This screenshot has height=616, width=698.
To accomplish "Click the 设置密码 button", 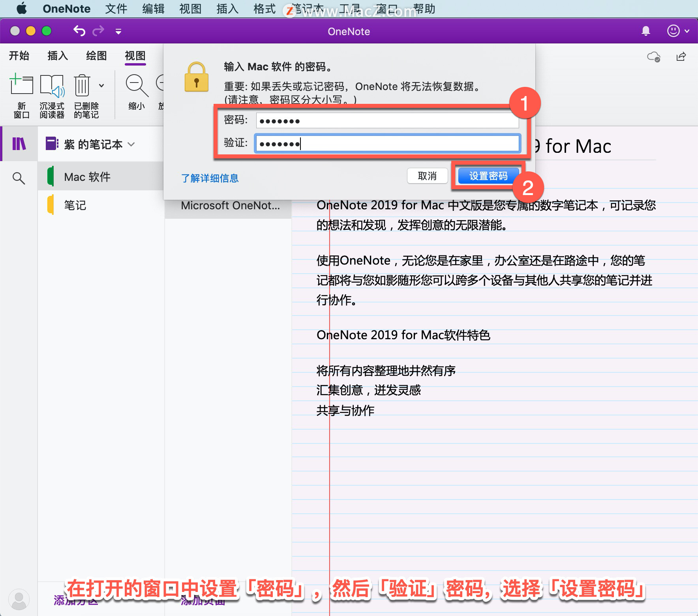I will point(488,176).
